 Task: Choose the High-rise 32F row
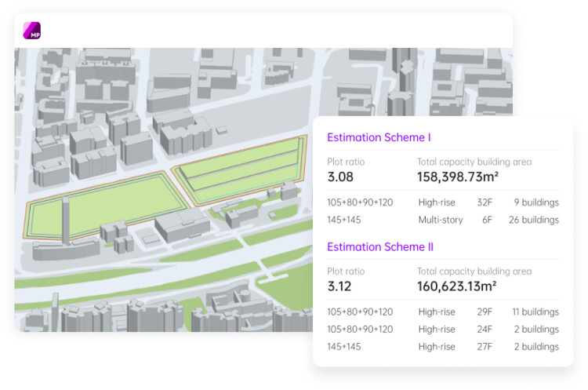pos(442,202)
